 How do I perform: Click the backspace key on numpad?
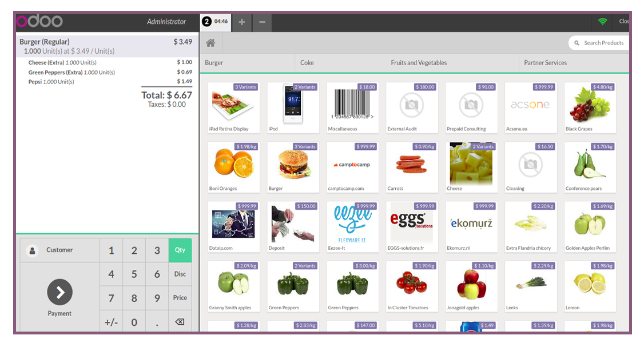coord(180,321)
